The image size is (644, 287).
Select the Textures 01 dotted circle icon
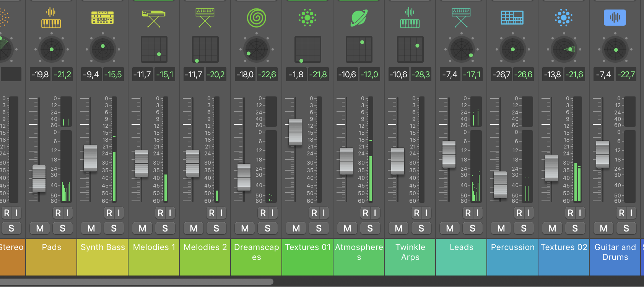(307, 18)
